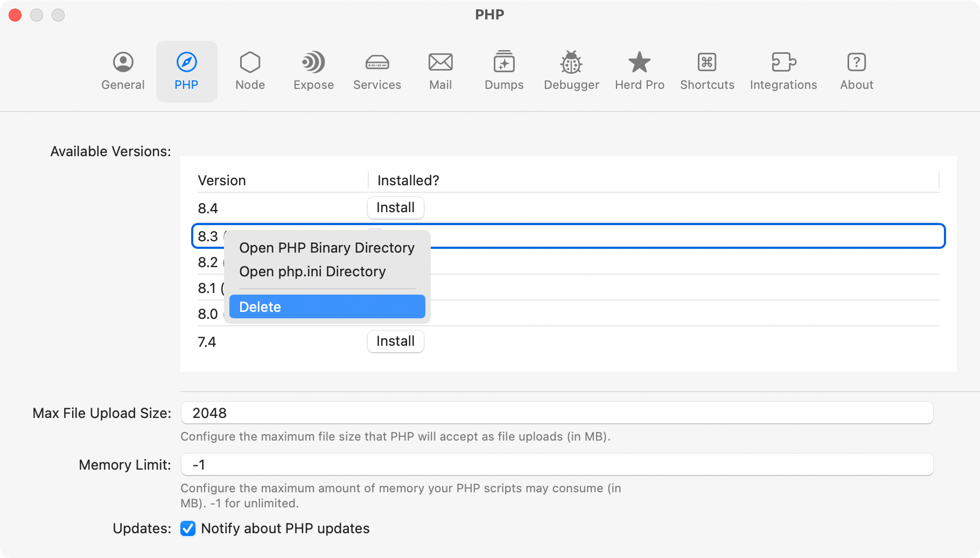Install PHP version 8.4
980x558 pixels.
click(395, 208)
